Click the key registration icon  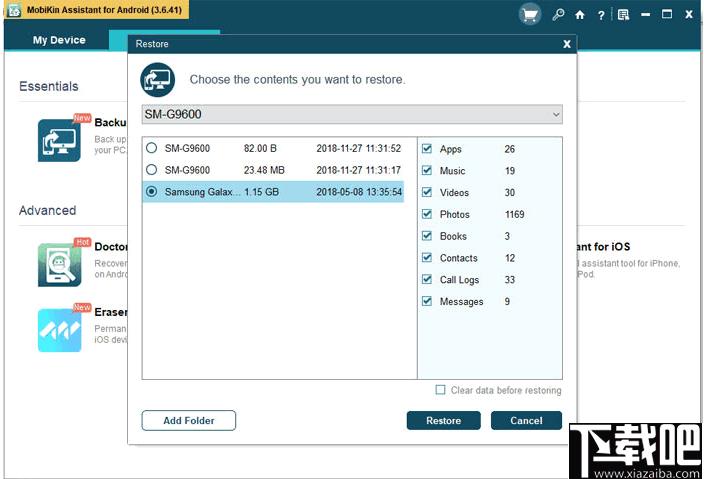[558, 15]
